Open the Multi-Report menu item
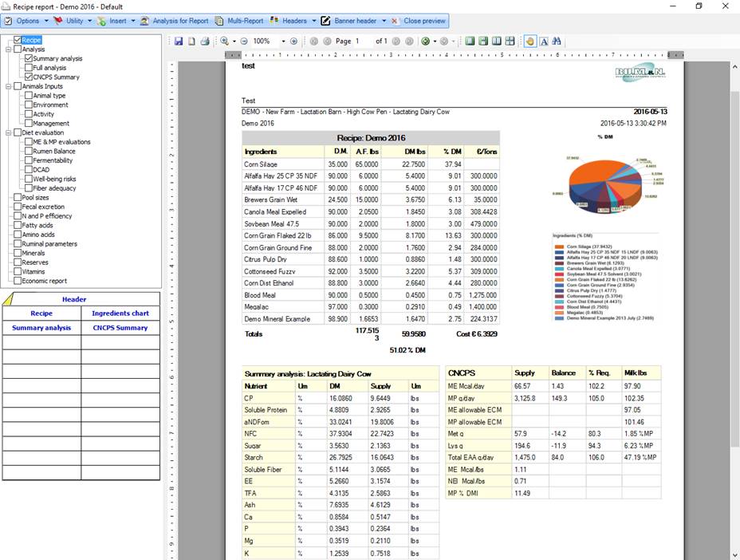 [239, 21]
